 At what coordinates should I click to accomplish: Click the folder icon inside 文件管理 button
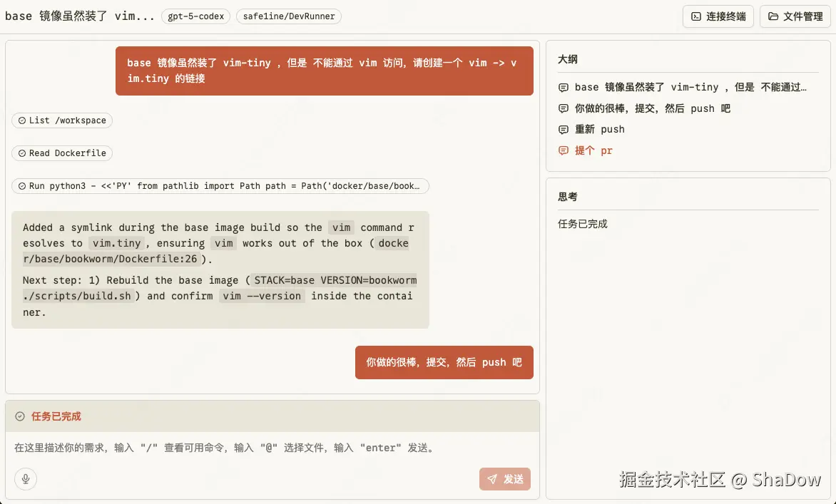(x=772, y=16)
